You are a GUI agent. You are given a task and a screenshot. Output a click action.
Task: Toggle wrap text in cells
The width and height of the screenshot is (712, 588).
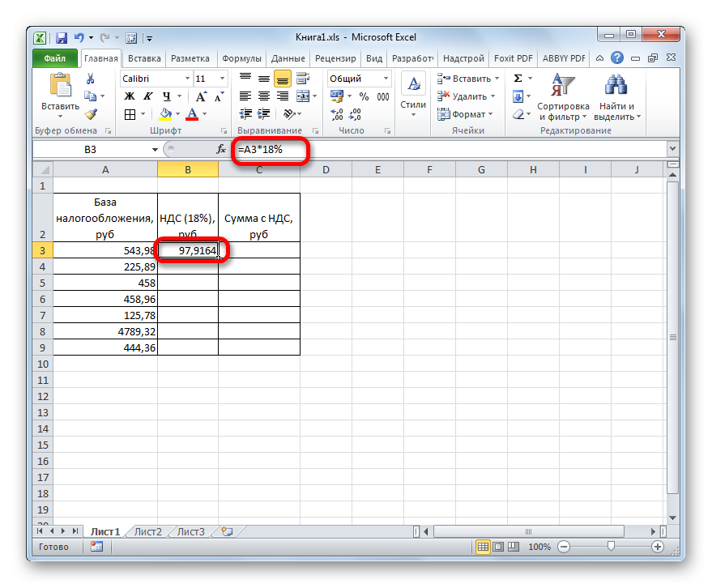(303, 79)
